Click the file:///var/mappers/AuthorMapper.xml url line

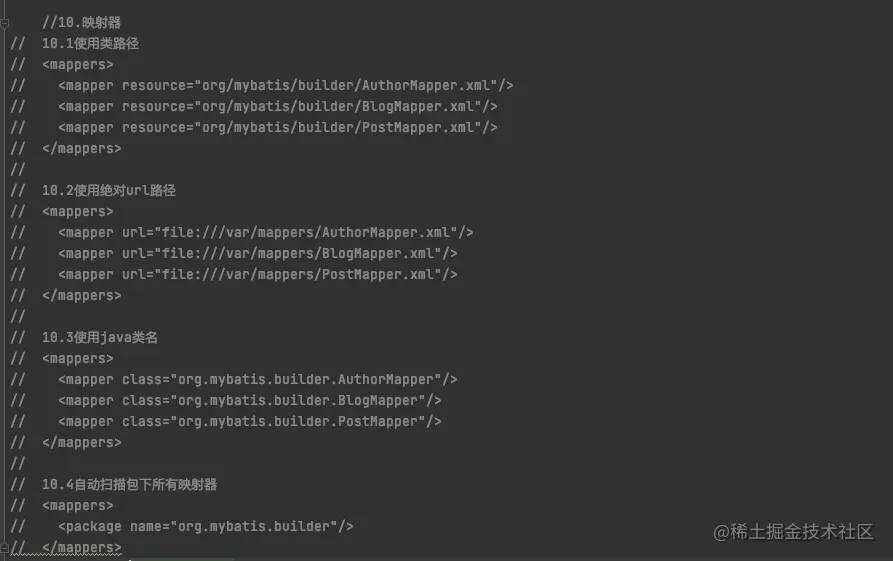(x=265, y=233)
